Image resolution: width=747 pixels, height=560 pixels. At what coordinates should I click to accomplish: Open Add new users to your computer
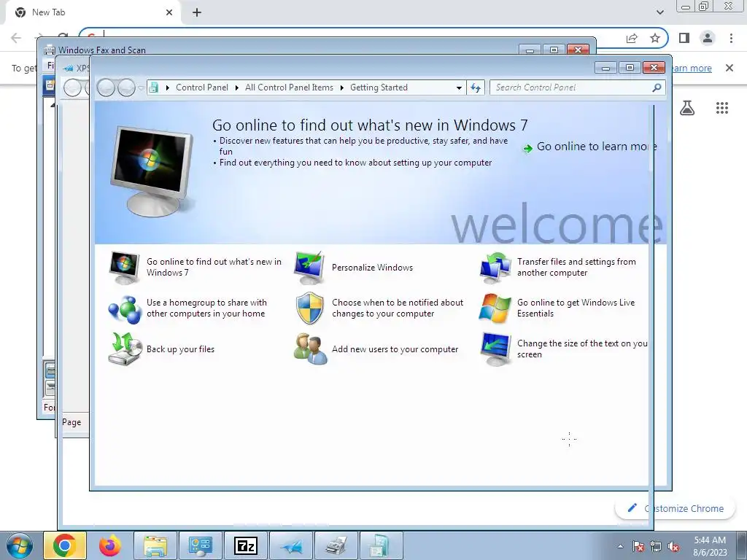coord(395,349)
